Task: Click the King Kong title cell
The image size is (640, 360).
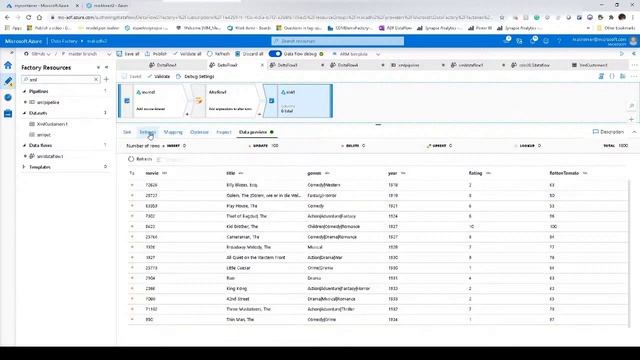Action: (237, 289)
